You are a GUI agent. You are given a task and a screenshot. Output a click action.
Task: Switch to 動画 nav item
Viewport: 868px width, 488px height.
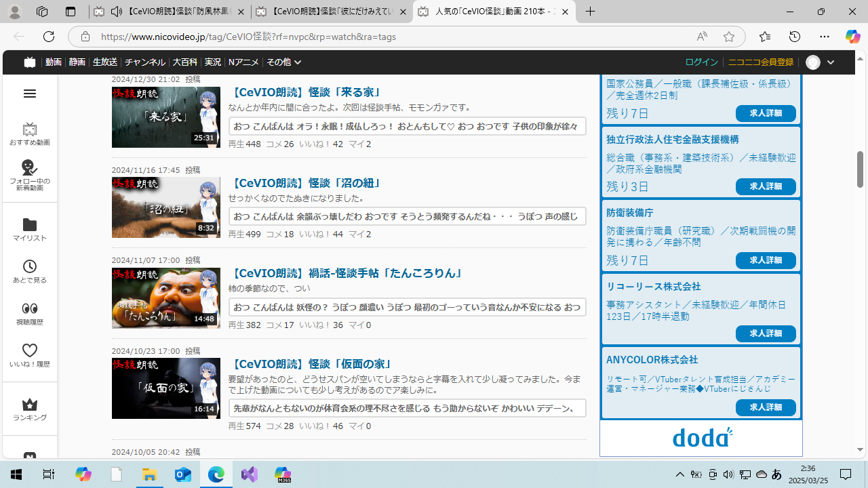54,62
